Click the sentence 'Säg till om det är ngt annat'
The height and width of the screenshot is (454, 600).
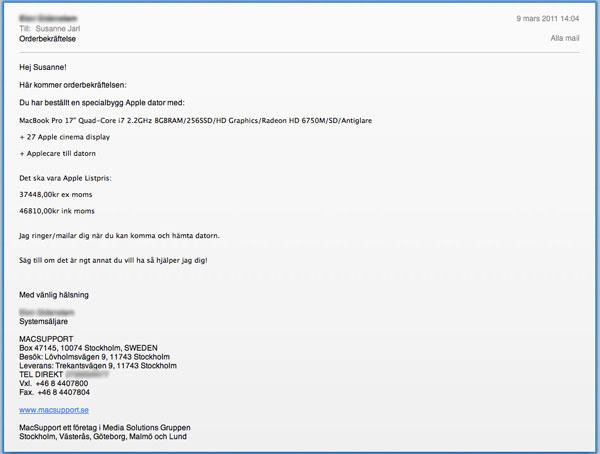113,260
